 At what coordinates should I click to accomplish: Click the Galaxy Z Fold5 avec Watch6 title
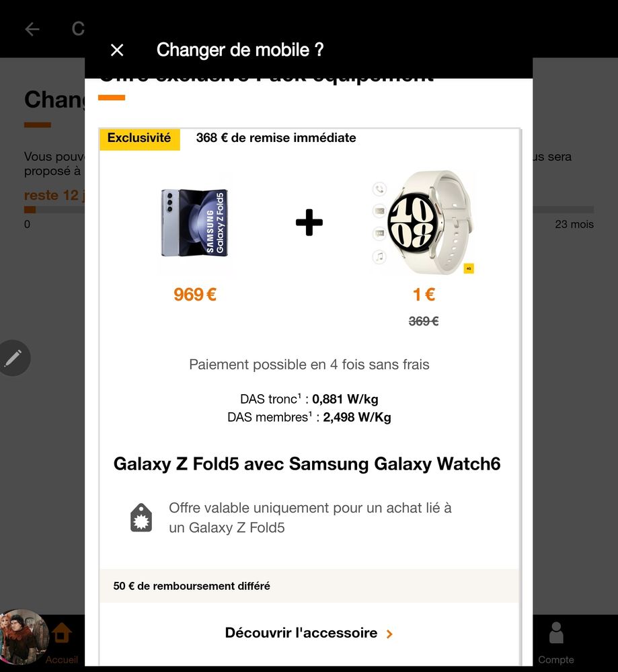click(307, 464)
